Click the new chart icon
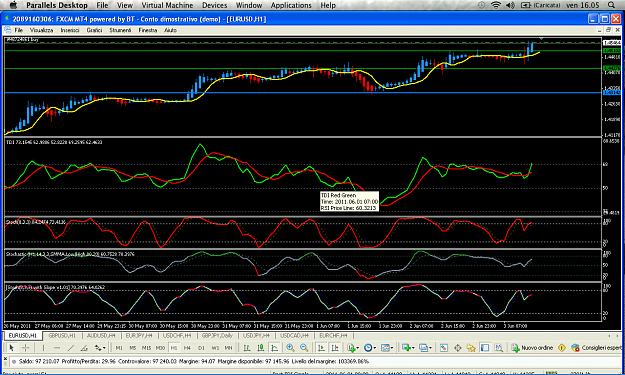Viewport: 625px width, 375px height. (x=406, y=348)
